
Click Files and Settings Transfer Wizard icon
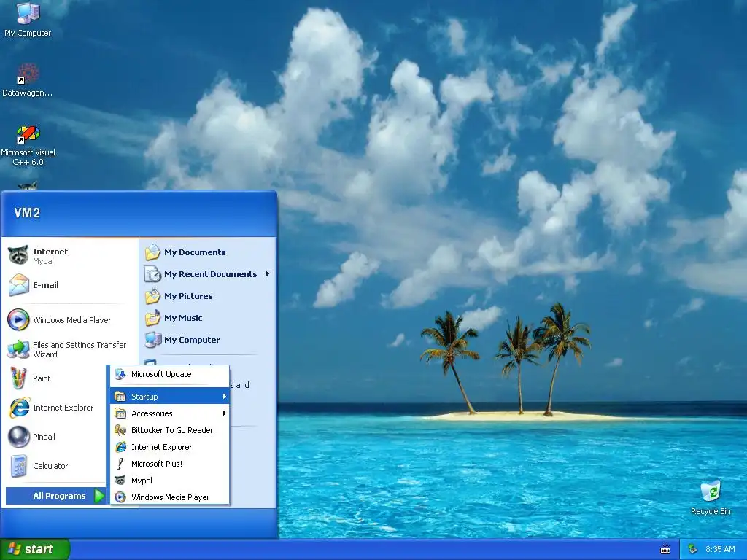click(18, 349)
